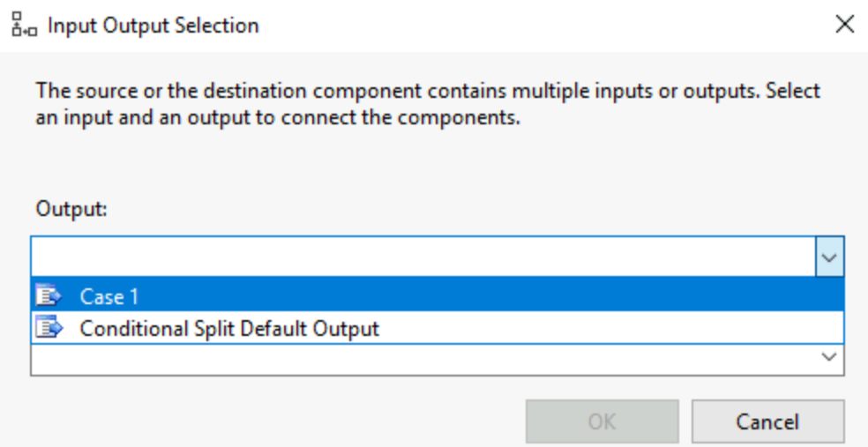Click the Input Output Selection title text
The height and width of the screenshot is (447, 868).
153,26
